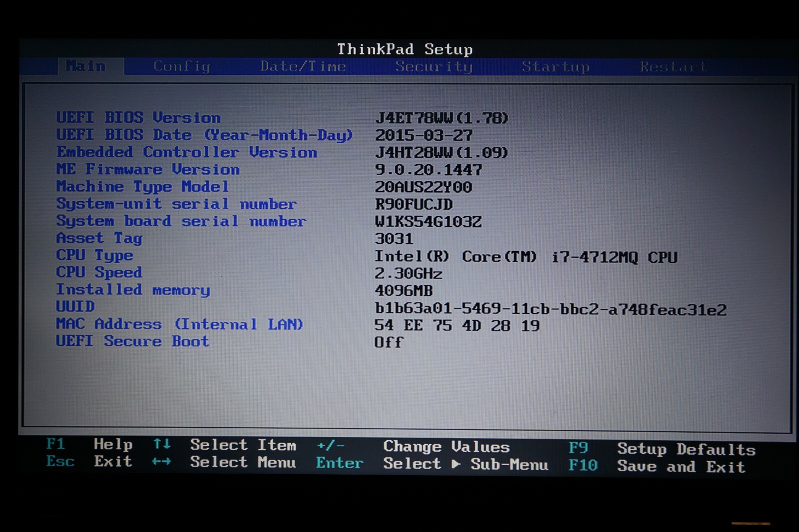Open the Security tab
This screenshot has width=799, height=532.
tap(433, 66)
